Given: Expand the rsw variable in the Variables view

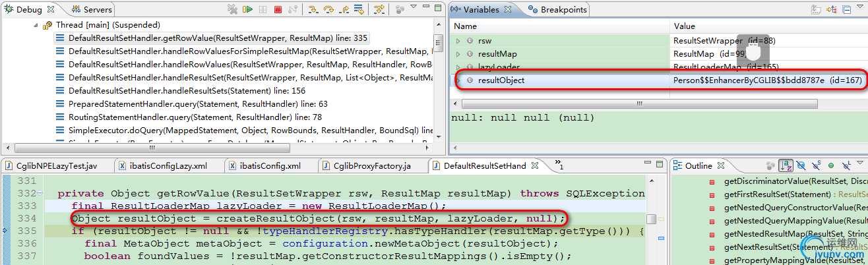Looking at the screenshot, I should 458,40.
